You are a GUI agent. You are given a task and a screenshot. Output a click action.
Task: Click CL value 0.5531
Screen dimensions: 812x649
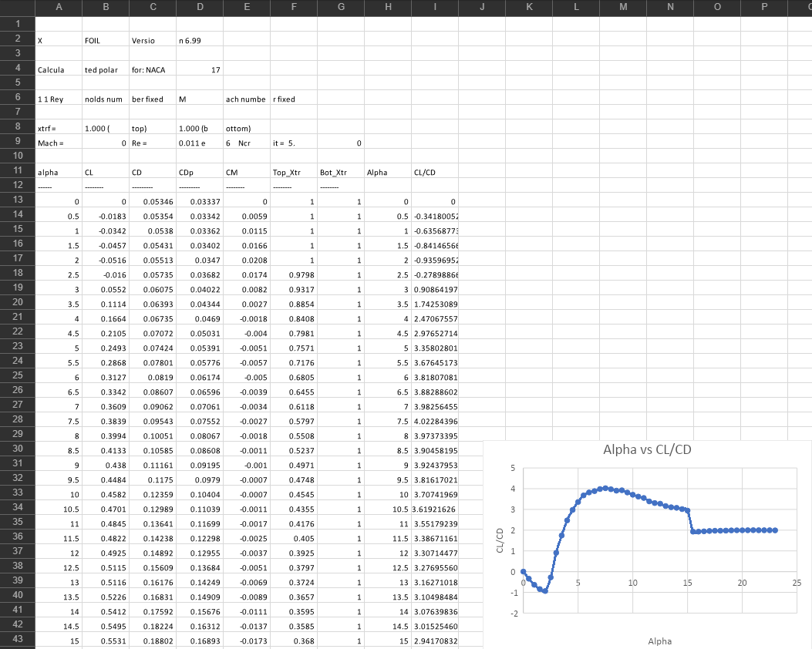[x=106, y=641]
